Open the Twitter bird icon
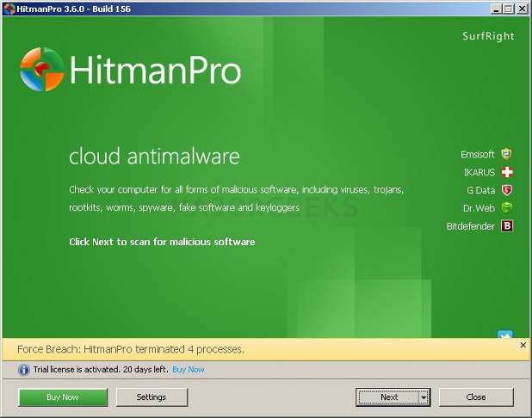The width and height of the screenshot is (532, 418). 504,334
